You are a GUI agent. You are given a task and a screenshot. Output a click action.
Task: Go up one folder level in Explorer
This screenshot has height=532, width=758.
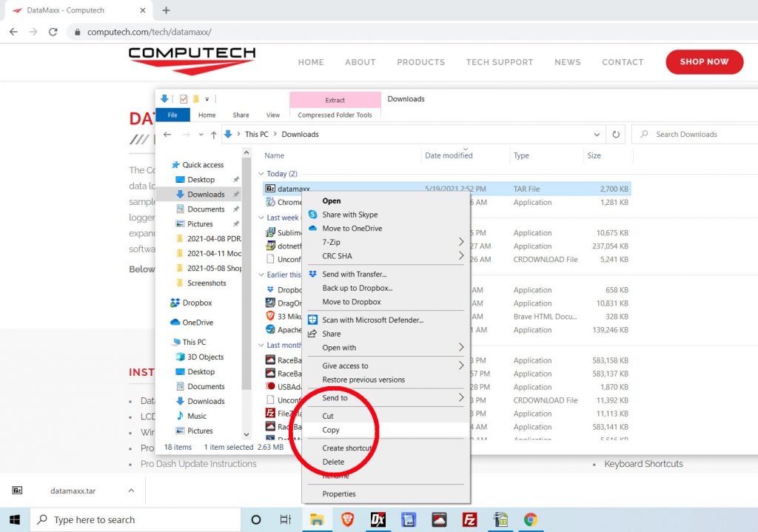pos(214,135)
